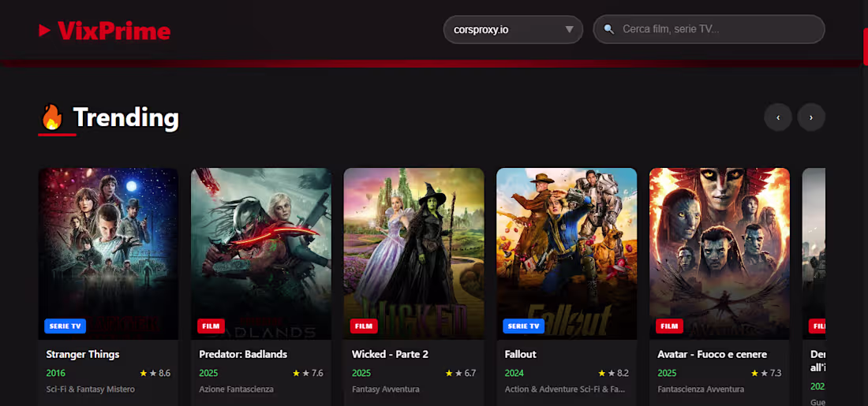The height and width of the screenshot is (406, 868).
Task: Click the star rating 6.7 on Wicked
Action: click(x=461, y=374)
